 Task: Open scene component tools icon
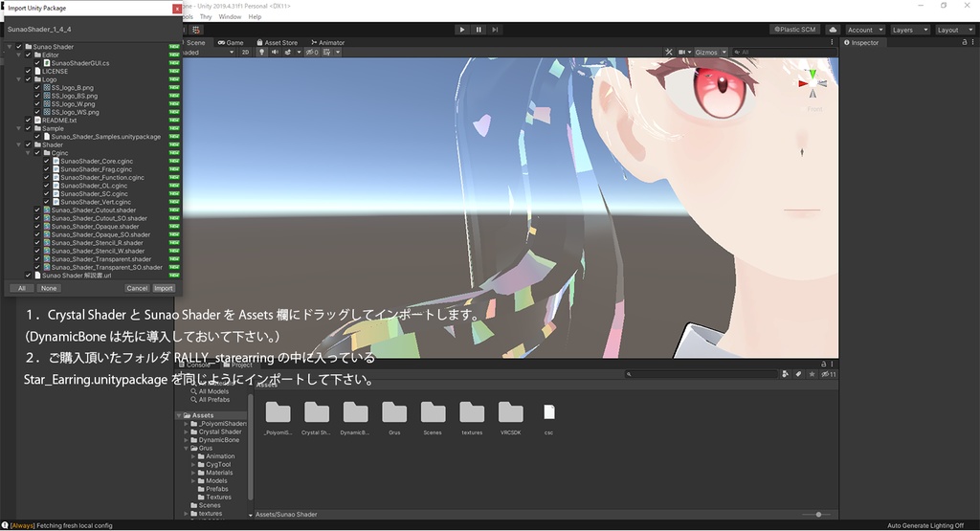(x=669, y=53)
